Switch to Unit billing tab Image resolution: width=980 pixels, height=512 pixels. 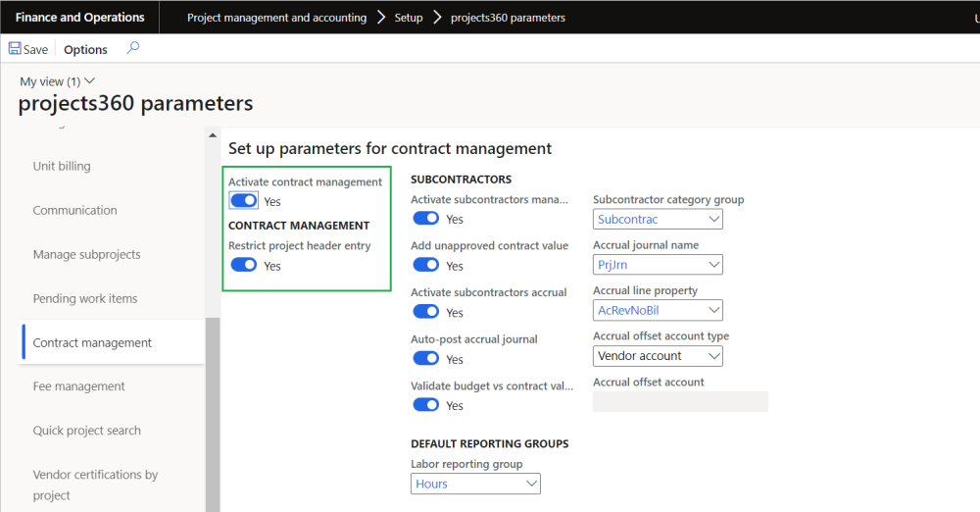[62, 166]
